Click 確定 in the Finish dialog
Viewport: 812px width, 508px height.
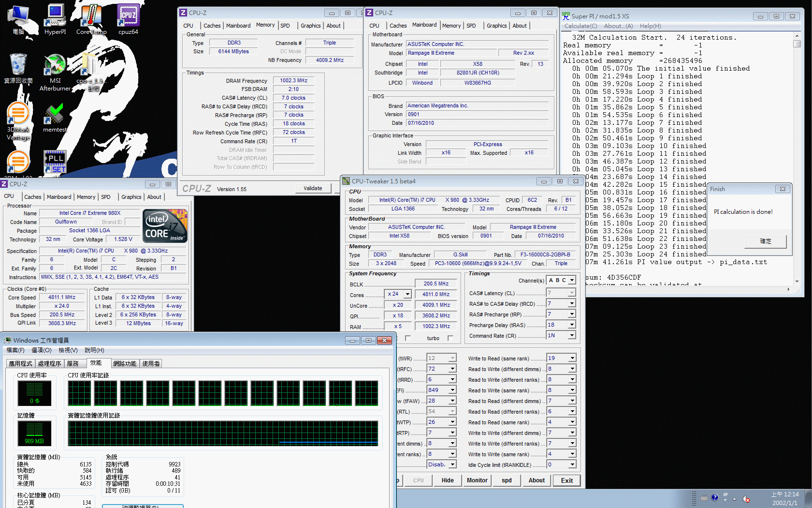tap(766, 241)
